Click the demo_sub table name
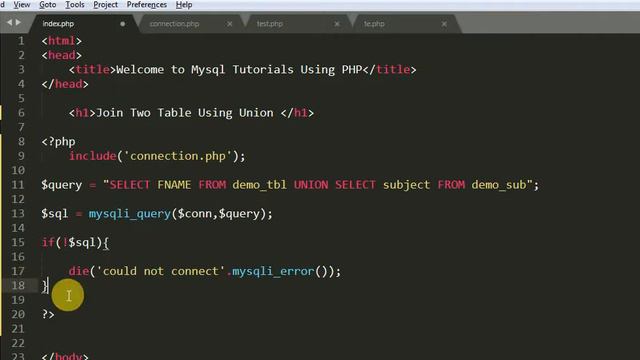Image resolution: width=640 pixels, height=360 pixels. 499,185
